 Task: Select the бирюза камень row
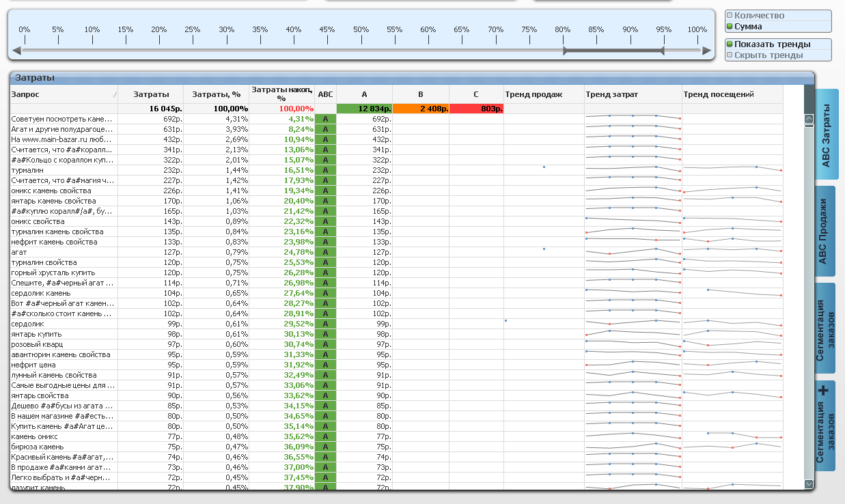click(64, 447)
